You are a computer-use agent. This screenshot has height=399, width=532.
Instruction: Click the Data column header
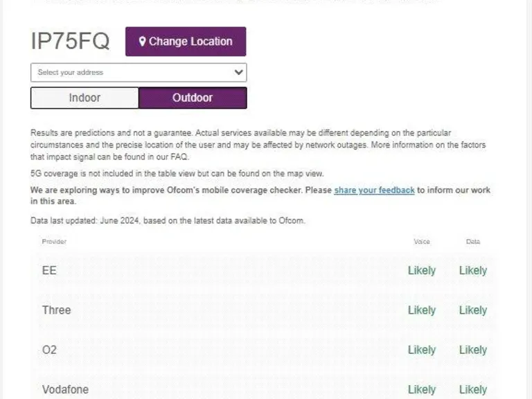tap(473, 242)
